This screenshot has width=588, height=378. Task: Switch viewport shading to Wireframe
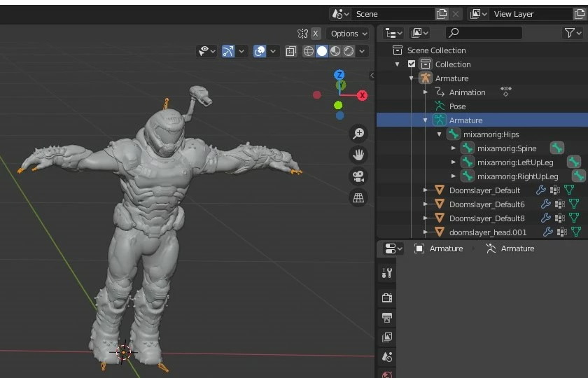pos(308,51)
